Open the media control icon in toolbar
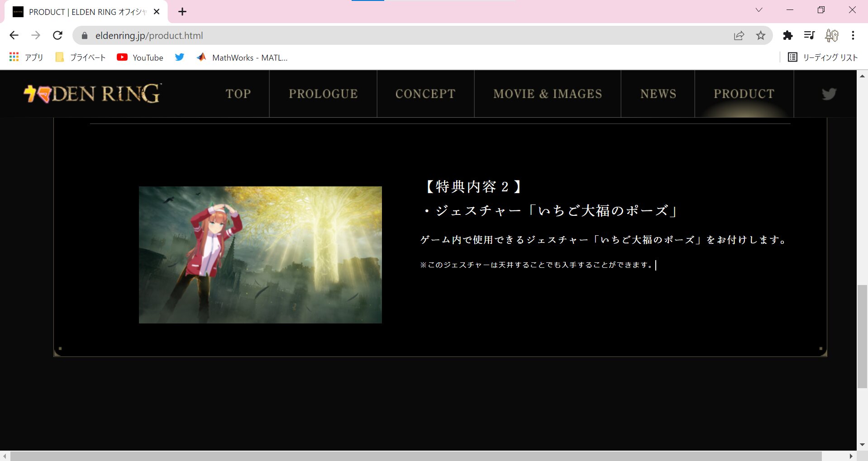The height and width of the screenshot is (461, 868). tap(809, 35)
